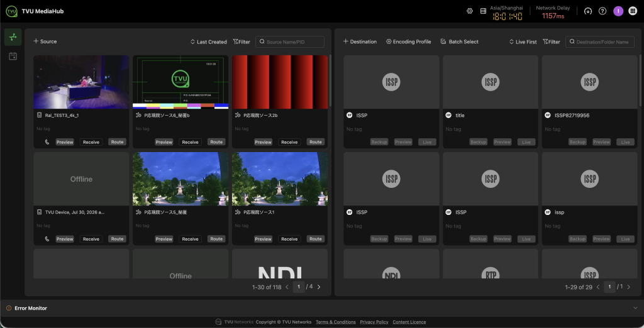This screenshot has width=644, height=328.
Task: Open the Live First sort dropdown
Action: point(523,42)
